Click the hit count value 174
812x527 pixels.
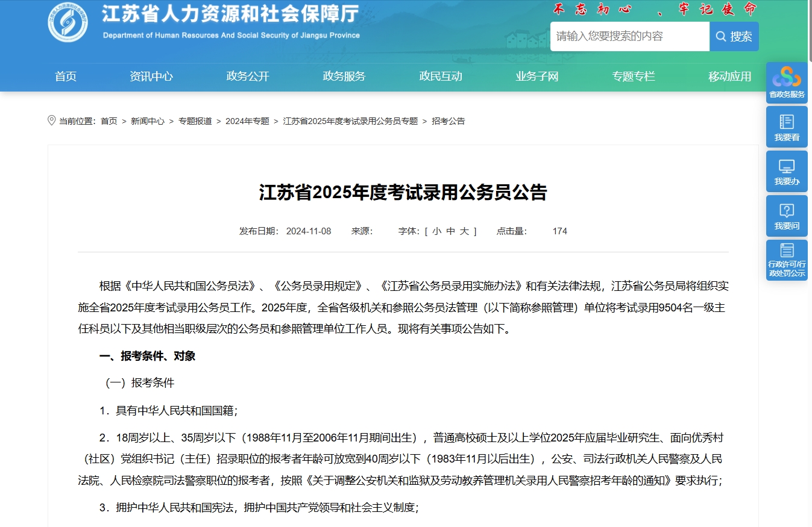[560, 231]
